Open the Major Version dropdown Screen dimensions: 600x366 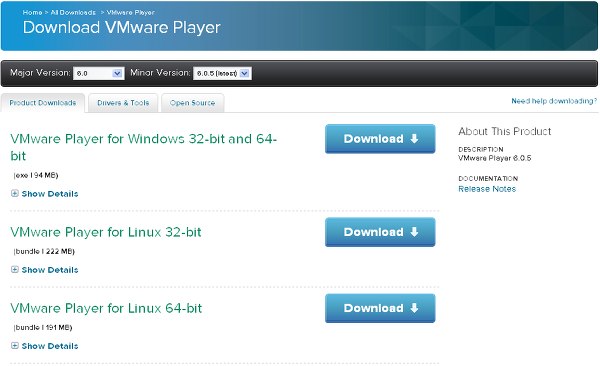point(98,73)
